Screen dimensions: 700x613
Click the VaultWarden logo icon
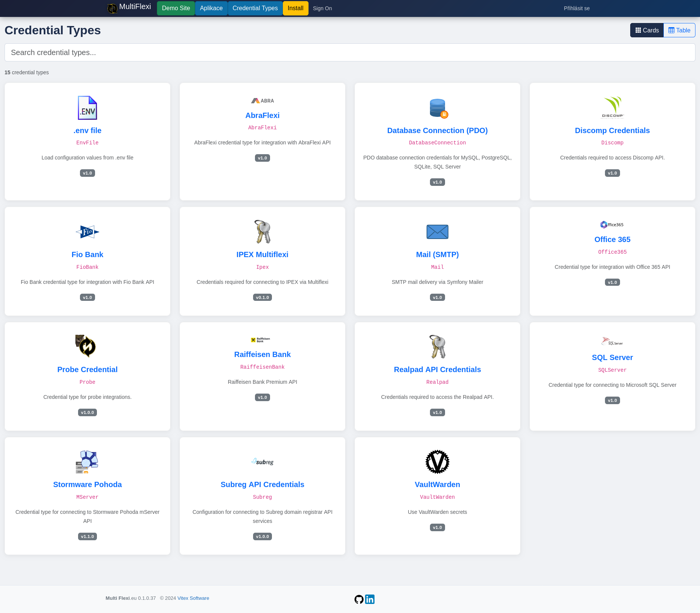[x=437, y=462]
